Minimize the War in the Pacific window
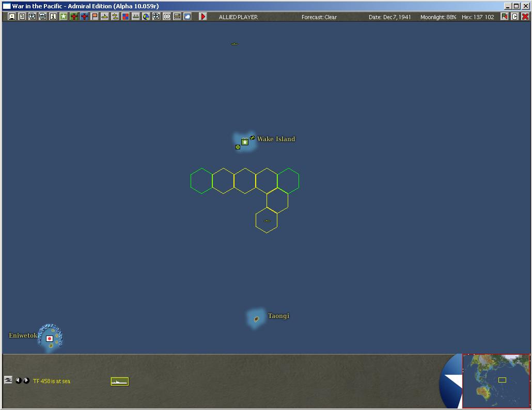This screenshot has width=532, height=410. click(508, 6)
